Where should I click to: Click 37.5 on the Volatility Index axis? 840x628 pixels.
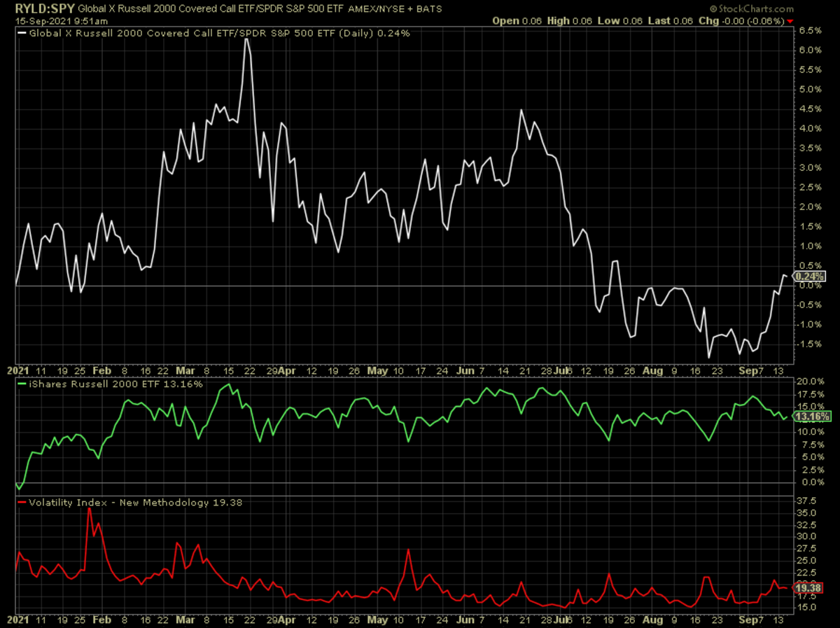(x=807, y=501)
